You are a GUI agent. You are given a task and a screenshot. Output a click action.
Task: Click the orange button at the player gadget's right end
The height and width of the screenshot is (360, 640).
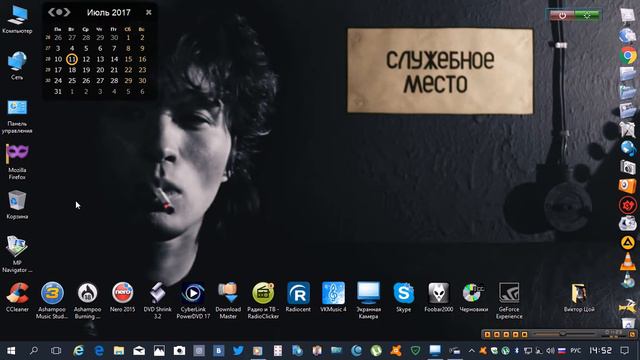632,334
